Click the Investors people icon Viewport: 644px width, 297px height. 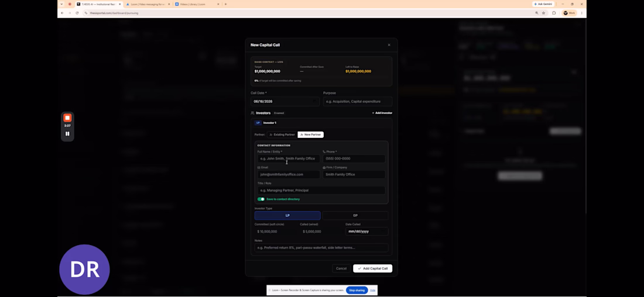coord(252,113)
